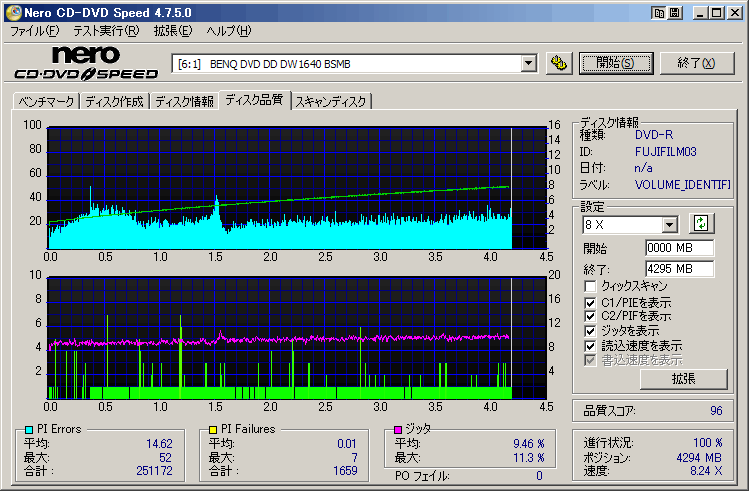Click the copy-to-clipboard icon in title bar
Image resolution: width=749 pixels, height=491 pixels.
pyautogui.click(x=659, y=13)
